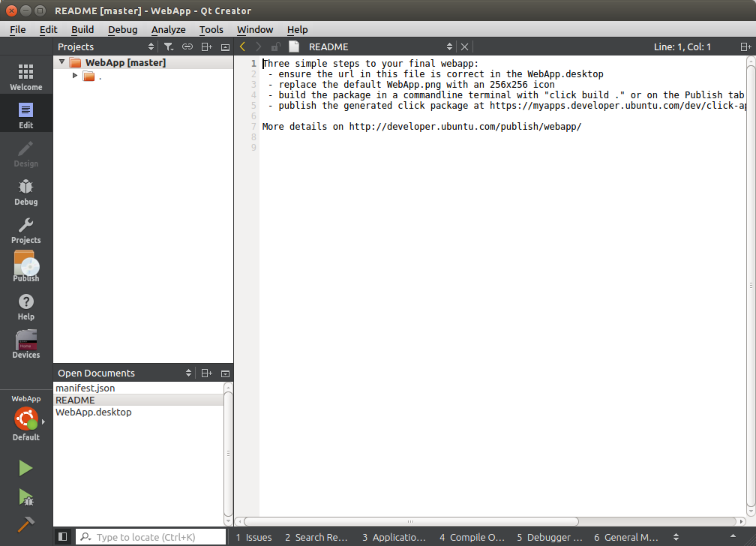
Task: Open the Edit menu
Action: click(48, 29)
